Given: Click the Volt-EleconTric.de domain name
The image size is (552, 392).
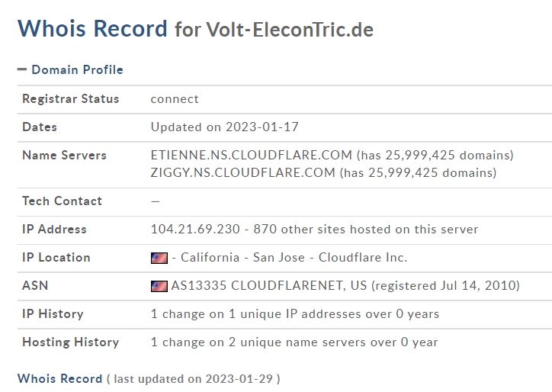Looking at the screenshot, I should coord(290,29).
